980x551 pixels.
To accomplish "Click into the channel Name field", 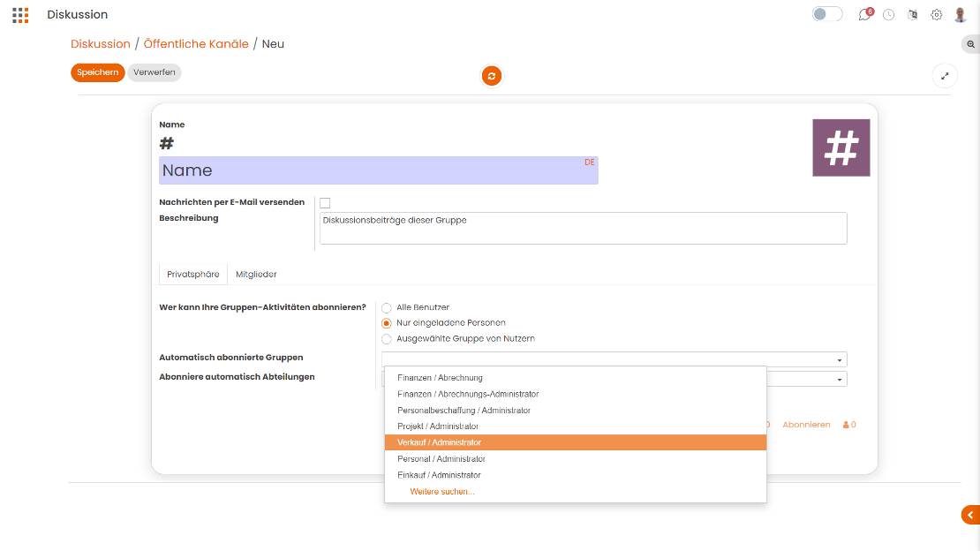I will coord(379,170).
